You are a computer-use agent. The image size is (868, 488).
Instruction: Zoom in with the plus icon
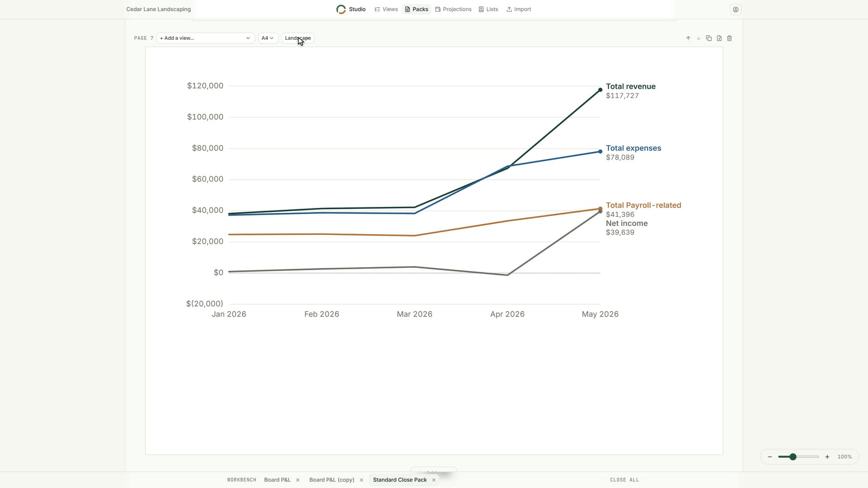click(x=827, y=457)
